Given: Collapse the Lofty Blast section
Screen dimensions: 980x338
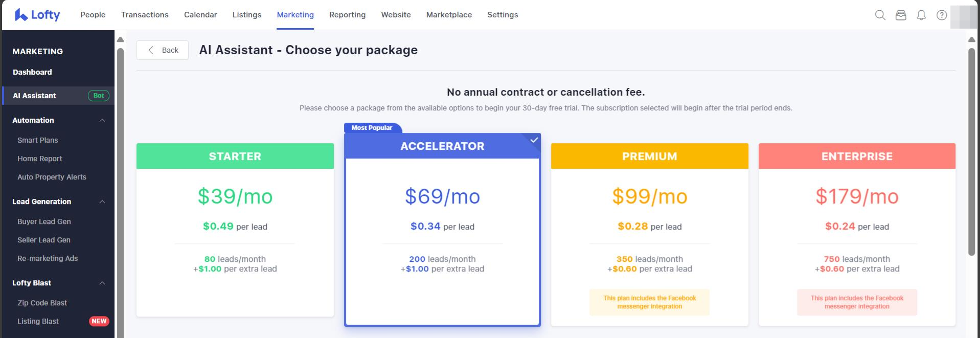Looking at the screenshot, I should (x=102, y=283).
